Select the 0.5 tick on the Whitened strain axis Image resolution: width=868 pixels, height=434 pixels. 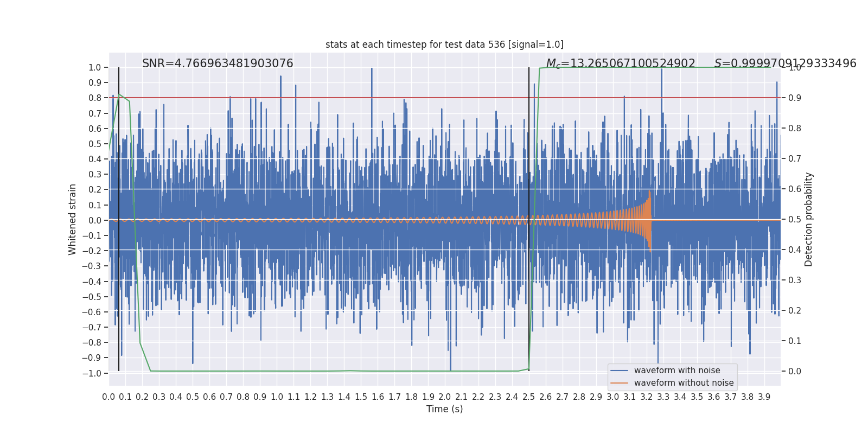[x=95, y=144]
